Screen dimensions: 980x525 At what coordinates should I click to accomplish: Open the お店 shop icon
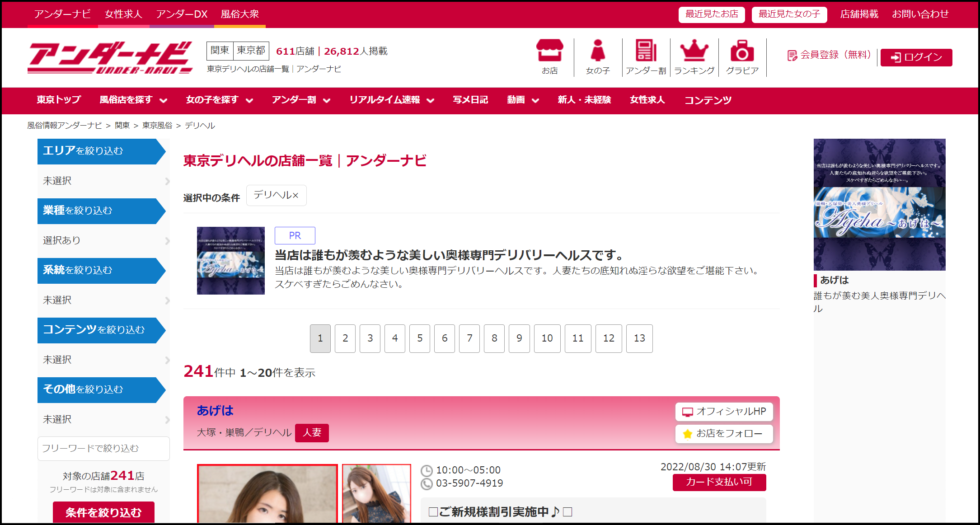[x=550, y=57]
